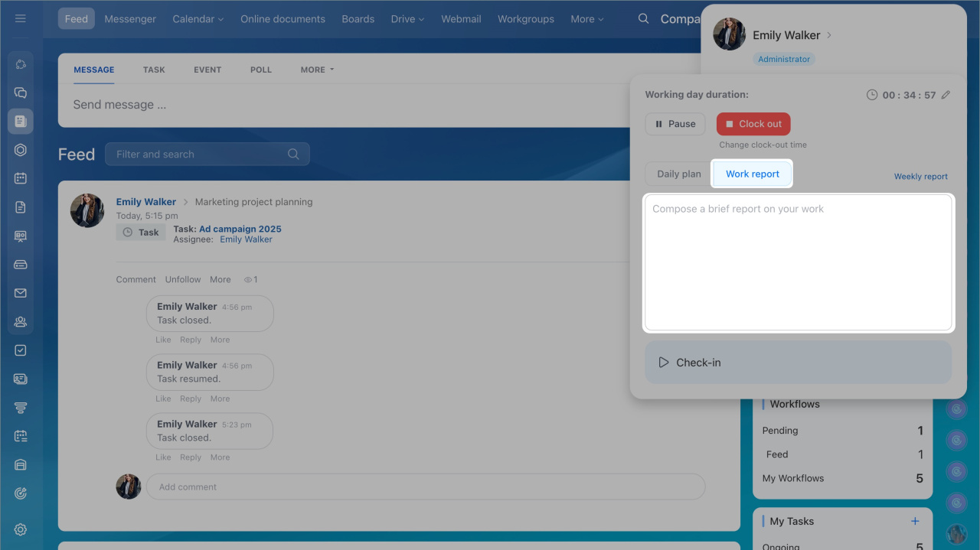Pause the working day timer
The width and height of the screenshot is (980, 550).
click(675, 124)
